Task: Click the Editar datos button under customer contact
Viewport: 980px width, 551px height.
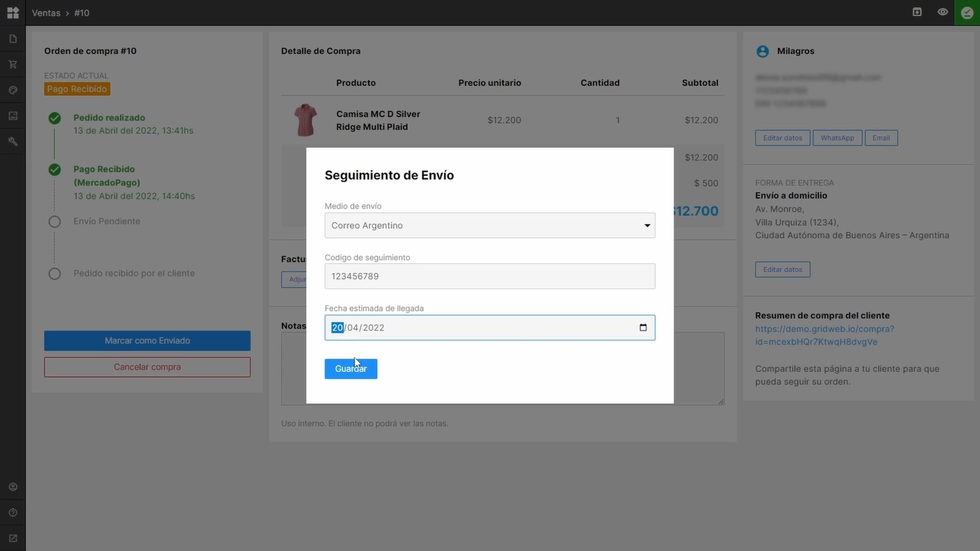Action: tap(783, 138)
